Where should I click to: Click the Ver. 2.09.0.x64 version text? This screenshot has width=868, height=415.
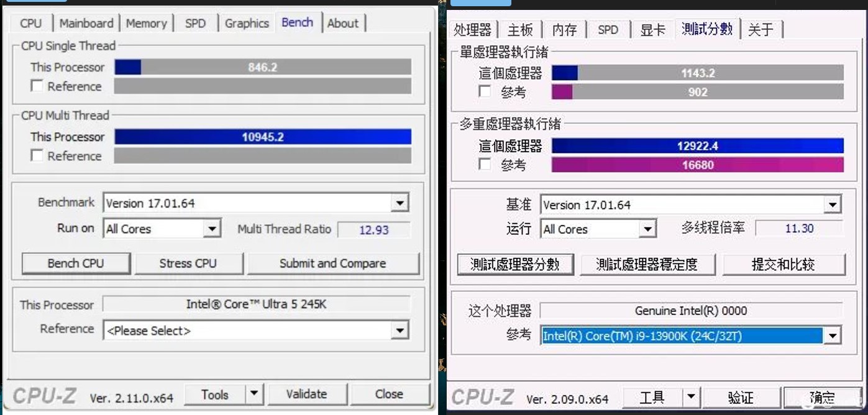(567, 399)
